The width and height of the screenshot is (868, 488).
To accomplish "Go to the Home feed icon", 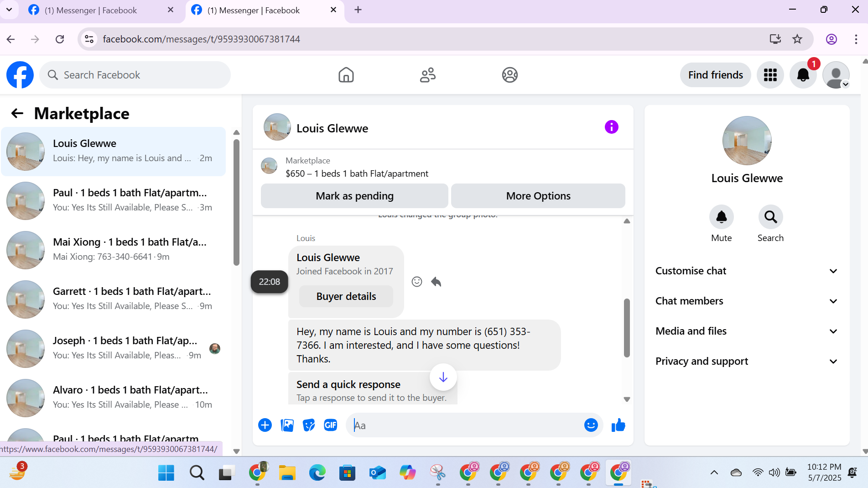I will 346,75.
